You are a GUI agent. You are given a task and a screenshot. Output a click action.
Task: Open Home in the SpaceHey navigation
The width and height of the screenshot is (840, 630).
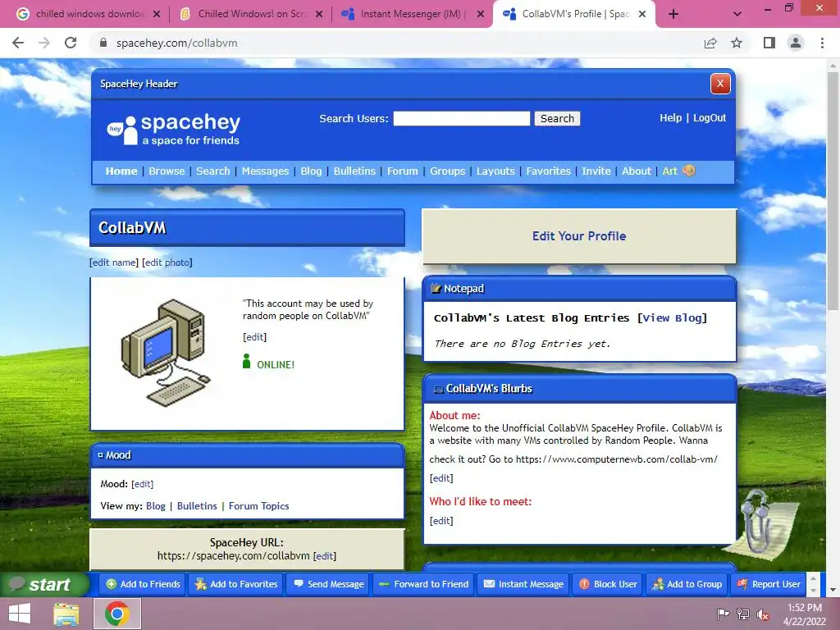[x=121, y=171]
